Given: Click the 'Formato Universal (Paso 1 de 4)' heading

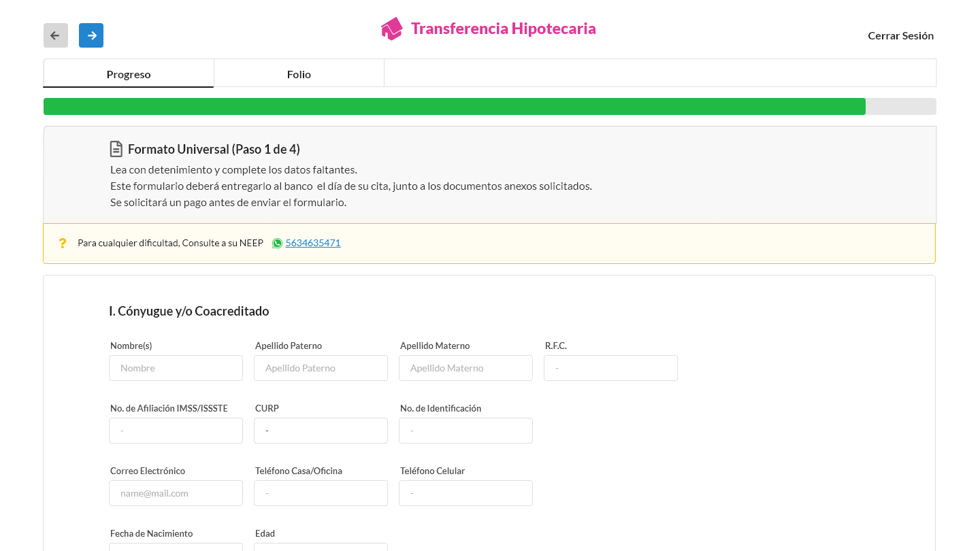Looking at the screenshot, I should (214, 149).
